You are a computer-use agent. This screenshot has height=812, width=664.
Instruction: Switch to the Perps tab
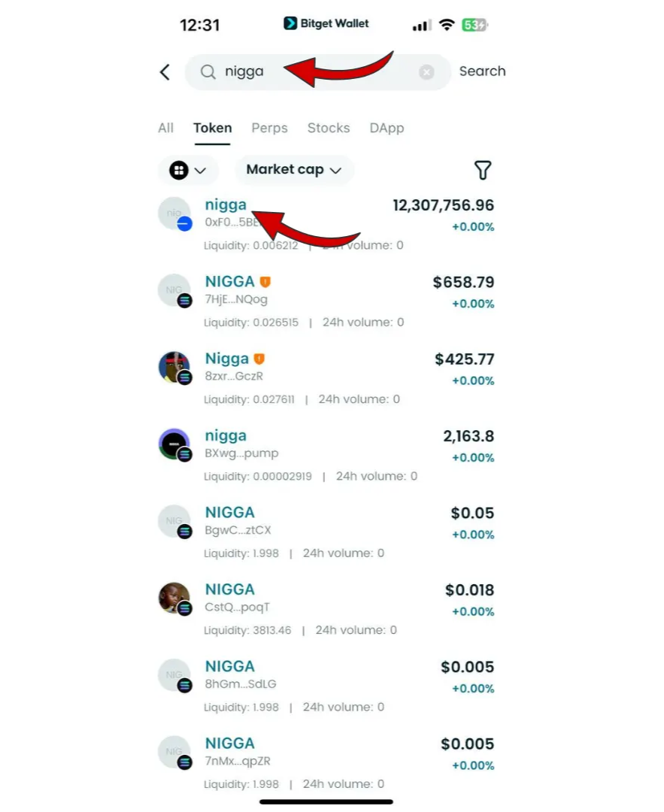click(x=269, y=128)
